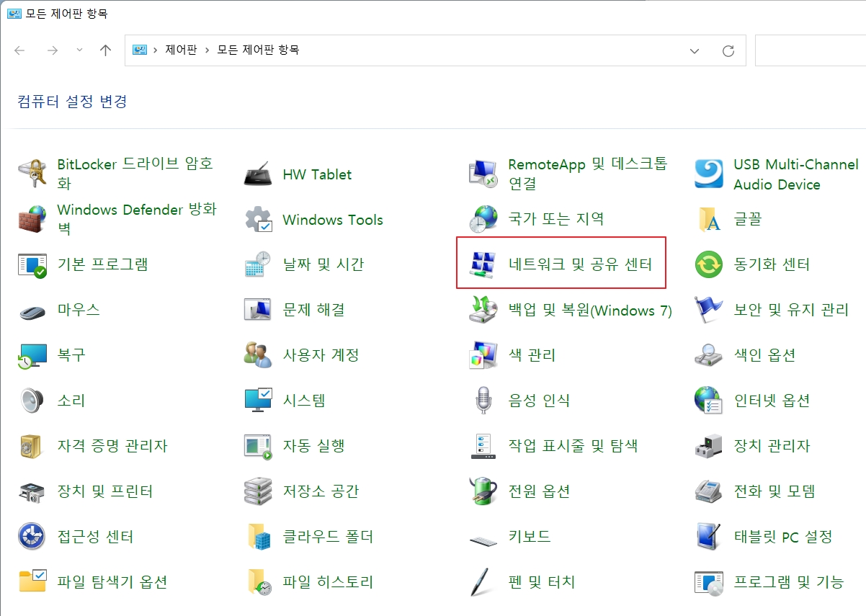
Task: Go back with the left arrow button
Action: coord(20,50)
